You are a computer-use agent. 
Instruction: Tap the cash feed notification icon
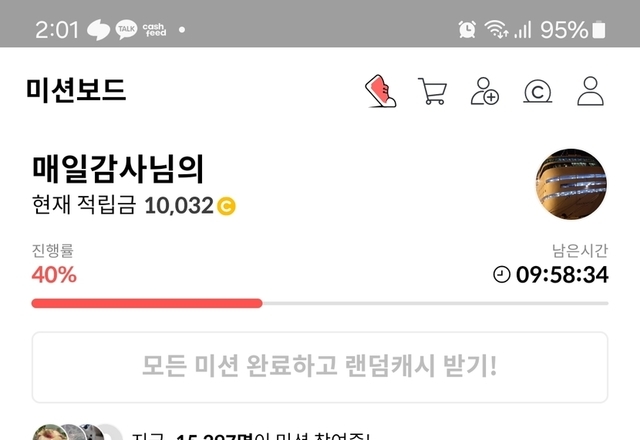(x=154, y=30)
